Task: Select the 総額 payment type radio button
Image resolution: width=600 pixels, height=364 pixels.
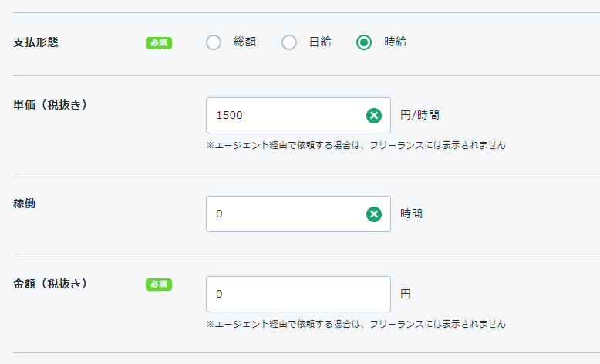Action: [214, 42]
